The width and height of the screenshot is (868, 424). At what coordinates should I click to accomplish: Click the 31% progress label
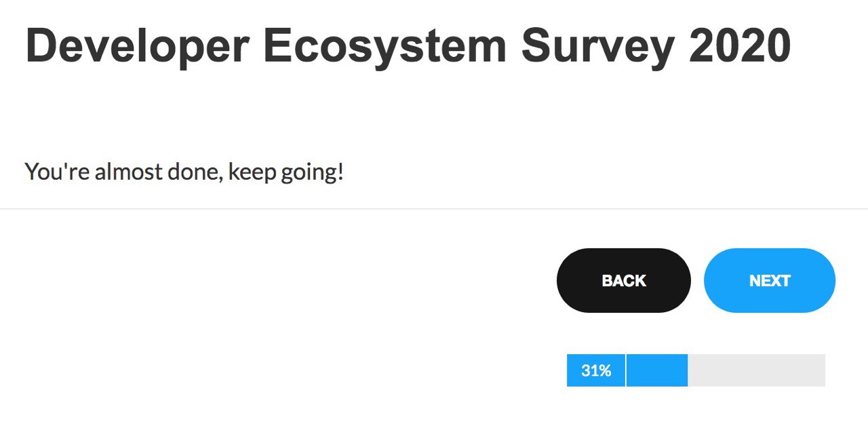pos(596,370)
